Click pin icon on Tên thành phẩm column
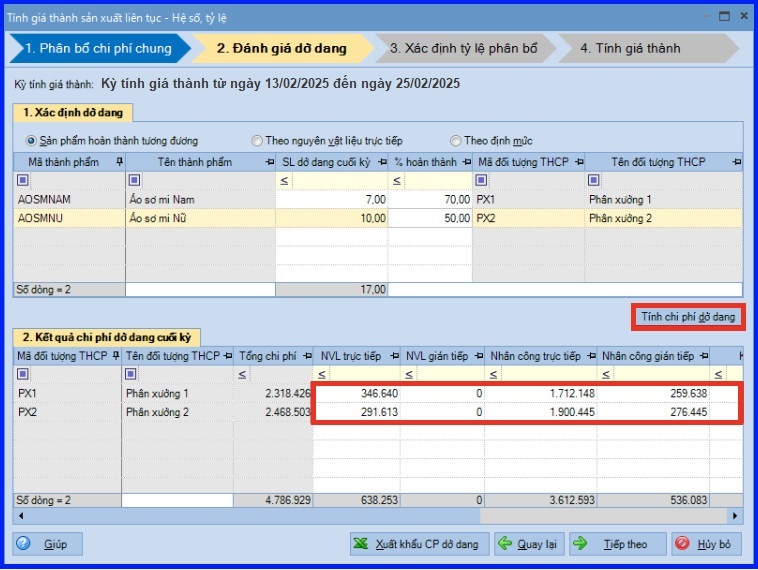 (269, 162)
